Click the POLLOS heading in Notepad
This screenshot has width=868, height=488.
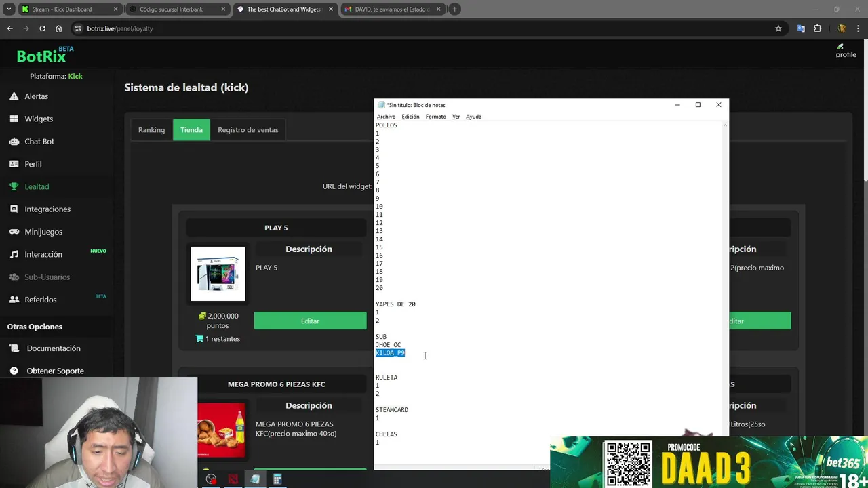tap(387, 125)
